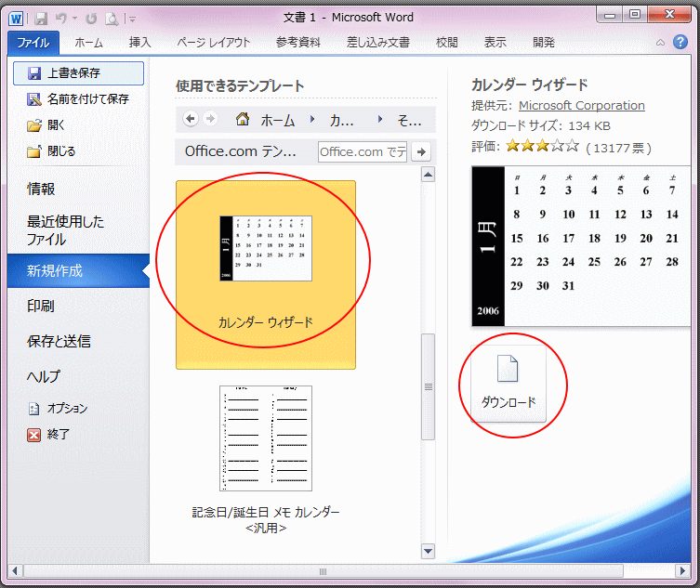Close the Word window

tap(669, 15)
